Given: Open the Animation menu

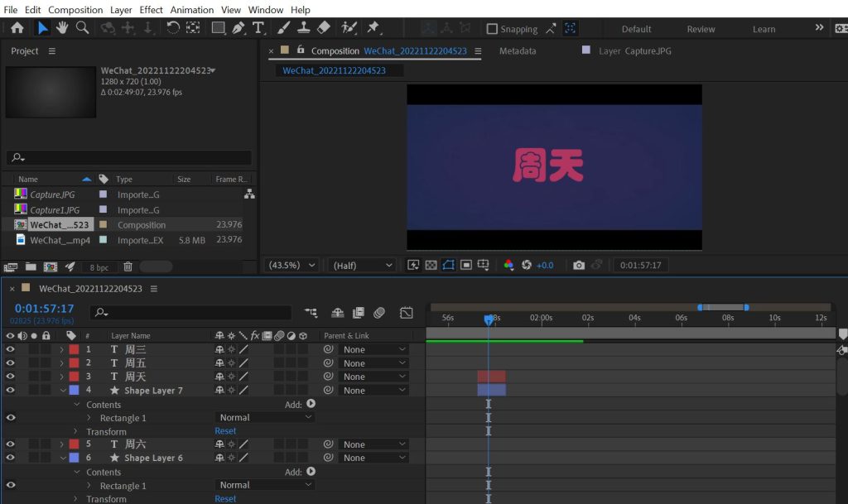Looking at the screenshot, I should [x=191, y=9].
